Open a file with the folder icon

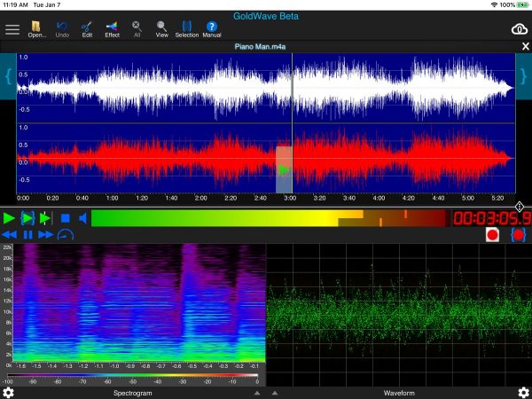click(x=36, y=29)
